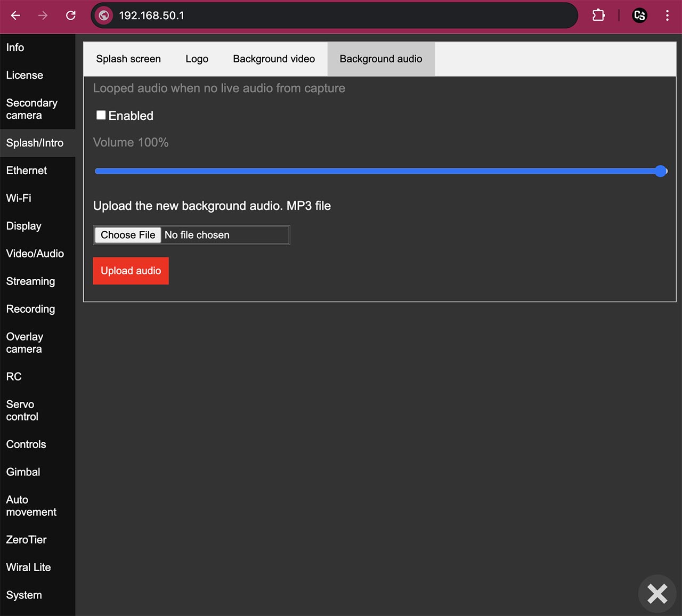Switch to the Splash screen tab
682x616 pixels.
[x=128, y=59]
